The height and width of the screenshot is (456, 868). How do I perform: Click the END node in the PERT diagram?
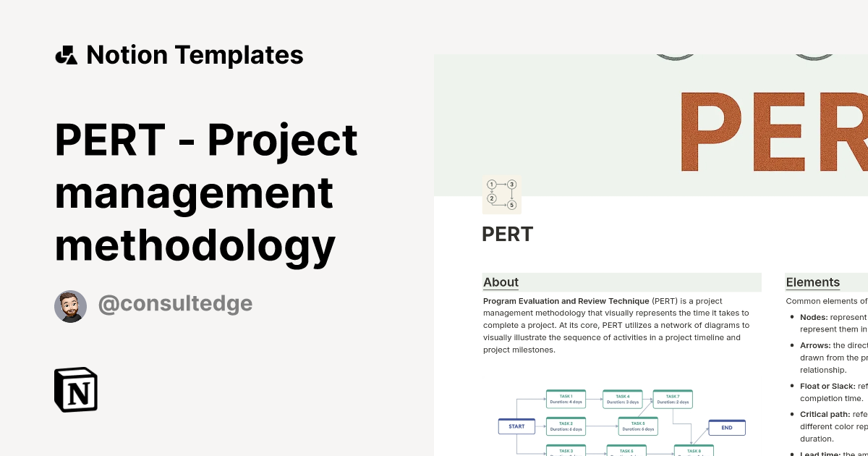(726, 427)
